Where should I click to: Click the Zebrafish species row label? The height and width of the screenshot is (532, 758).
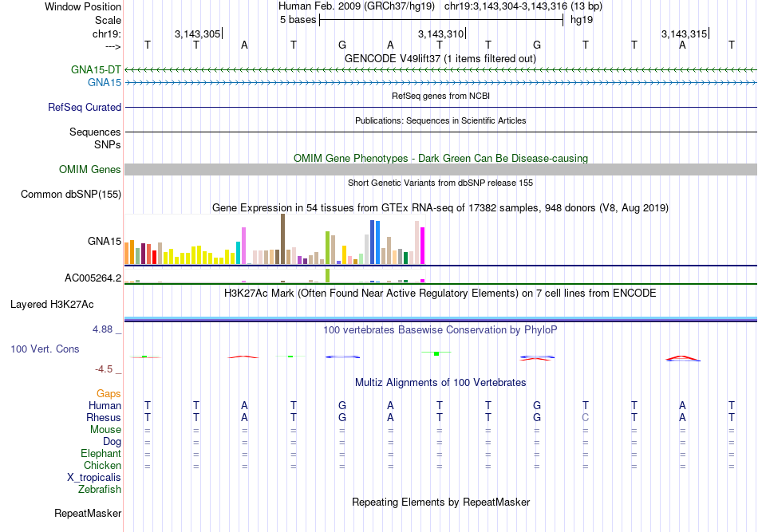coord(100,490)
